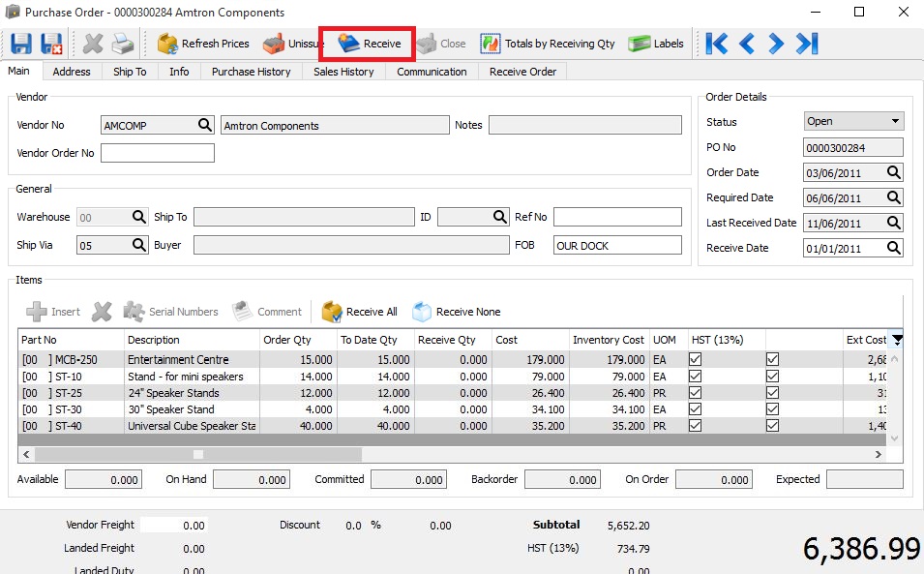Screen dimensions: 924x574
Task: Click the Save floppy disk icon
Action: (21, 44)
